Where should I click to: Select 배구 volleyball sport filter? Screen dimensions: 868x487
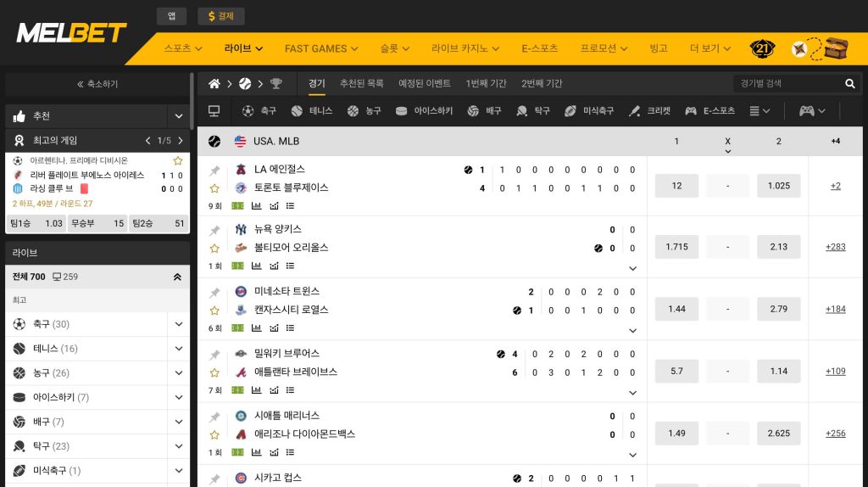tap(484, 111)
